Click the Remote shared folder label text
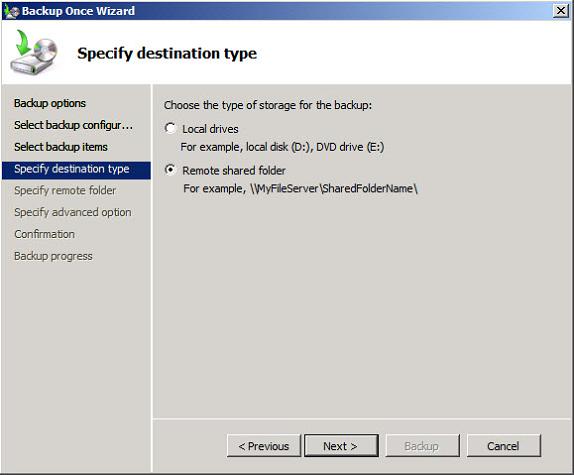This screenshot has width=574, height=475. click(x=234, y=171)
